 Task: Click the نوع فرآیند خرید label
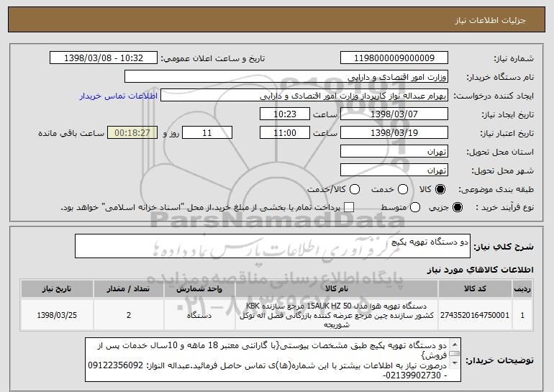(504, 208)
